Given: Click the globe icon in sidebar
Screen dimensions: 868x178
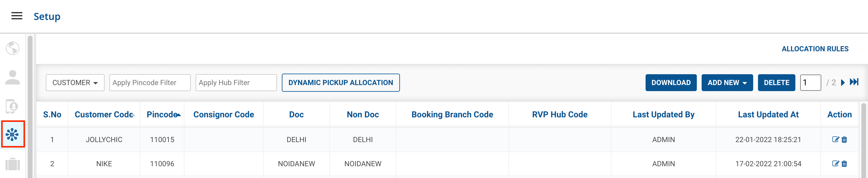Looking at the screenshot, I should pos(13,48).
